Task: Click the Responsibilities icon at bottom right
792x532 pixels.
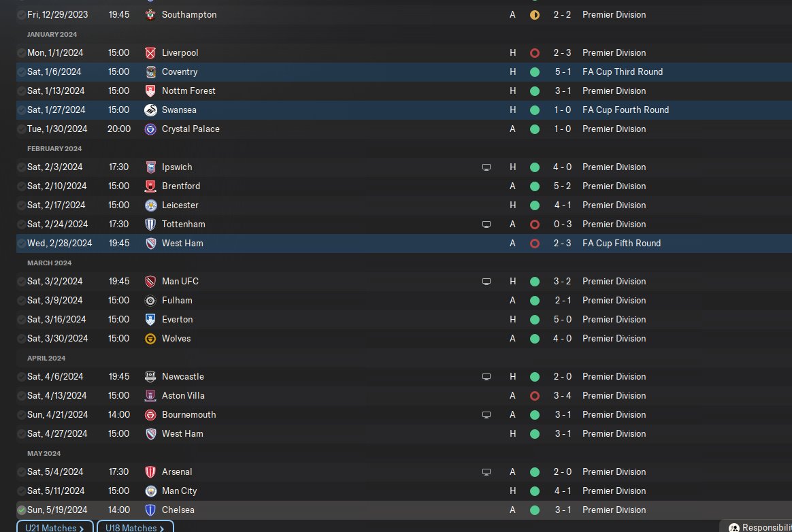Action: click(733, 527)
